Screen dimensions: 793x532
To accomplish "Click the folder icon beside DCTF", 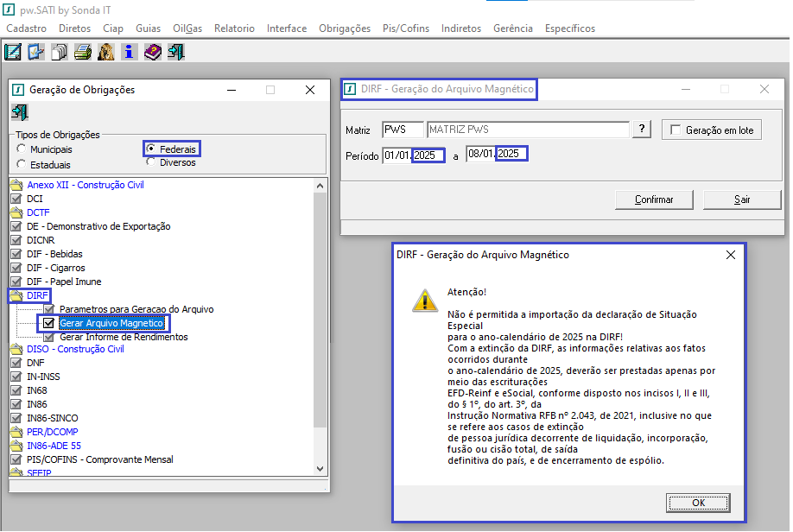I will (16, 212).
